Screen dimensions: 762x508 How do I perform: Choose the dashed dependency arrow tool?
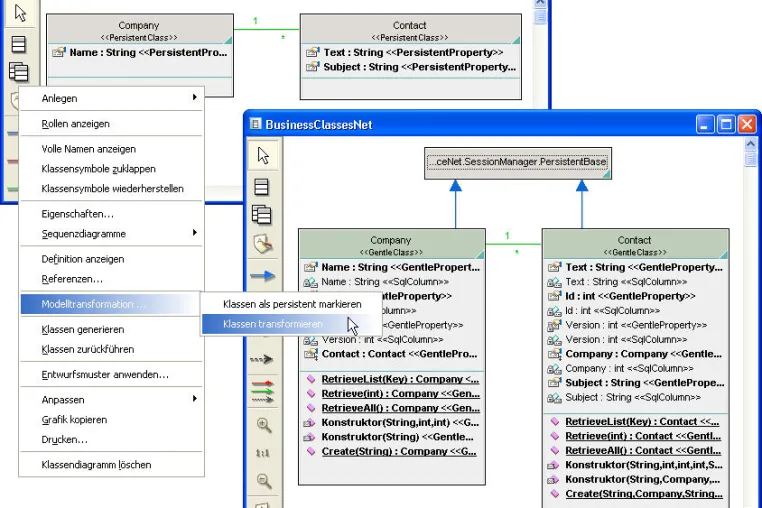click(x=262, y=360)
